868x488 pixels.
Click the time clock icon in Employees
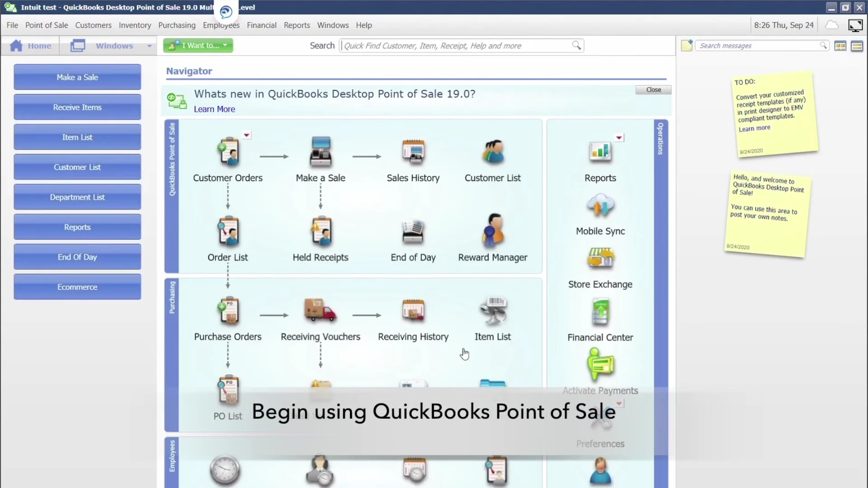(x=225, y=470)
